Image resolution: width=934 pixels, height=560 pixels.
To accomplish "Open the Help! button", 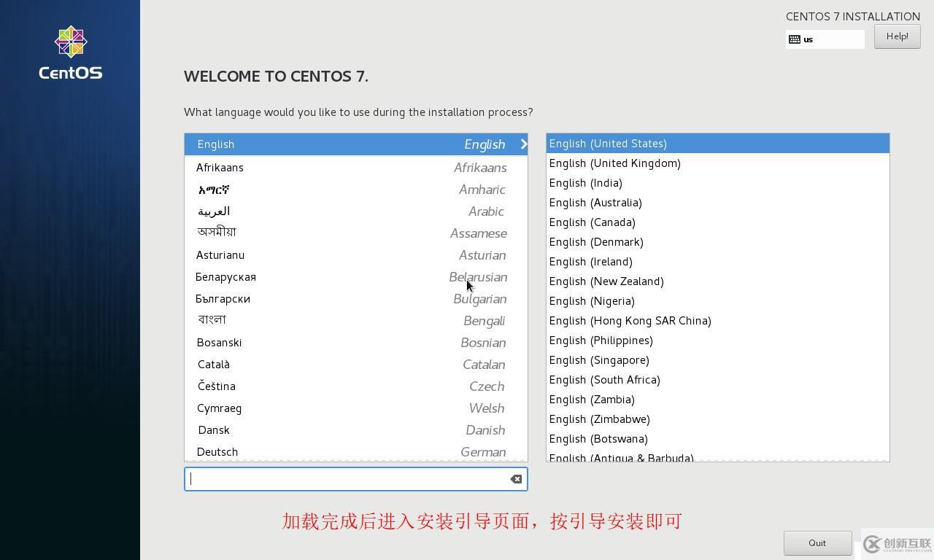I will coord(897,36).
